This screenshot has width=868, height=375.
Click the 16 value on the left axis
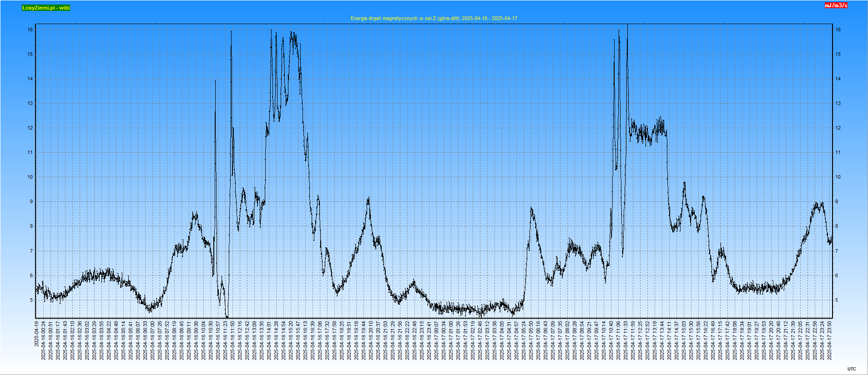[30, 30]
